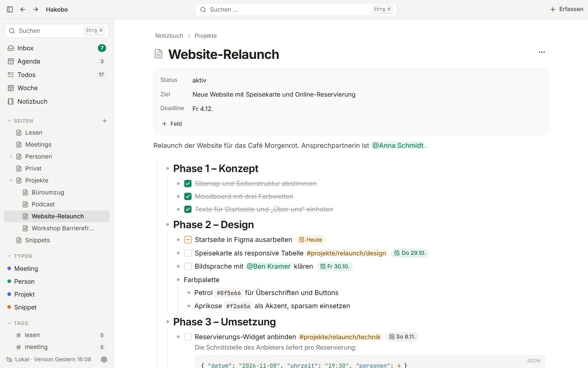
Task: Open the Agenda view
Action: pyautogui.click(x=57, y=61)
